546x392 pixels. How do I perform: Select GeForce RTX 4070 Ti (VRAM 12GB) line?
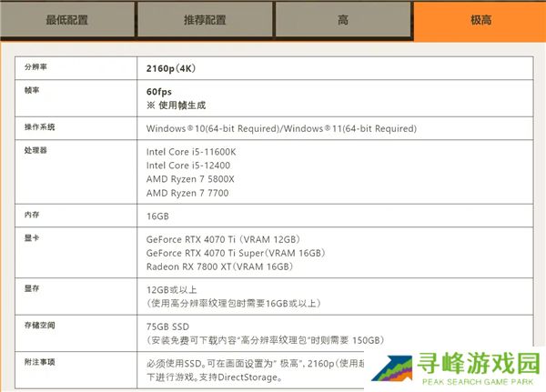pos(223,239)
